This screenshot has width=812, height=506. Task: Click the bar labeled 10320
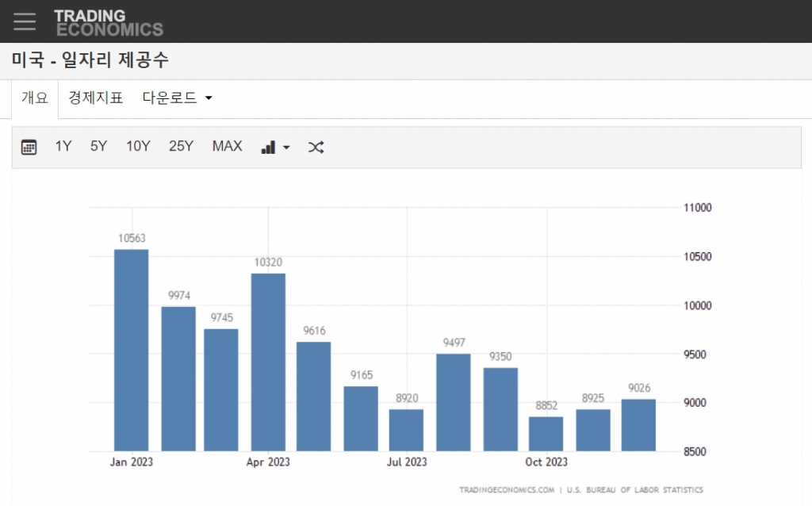(x=268, y=362)
